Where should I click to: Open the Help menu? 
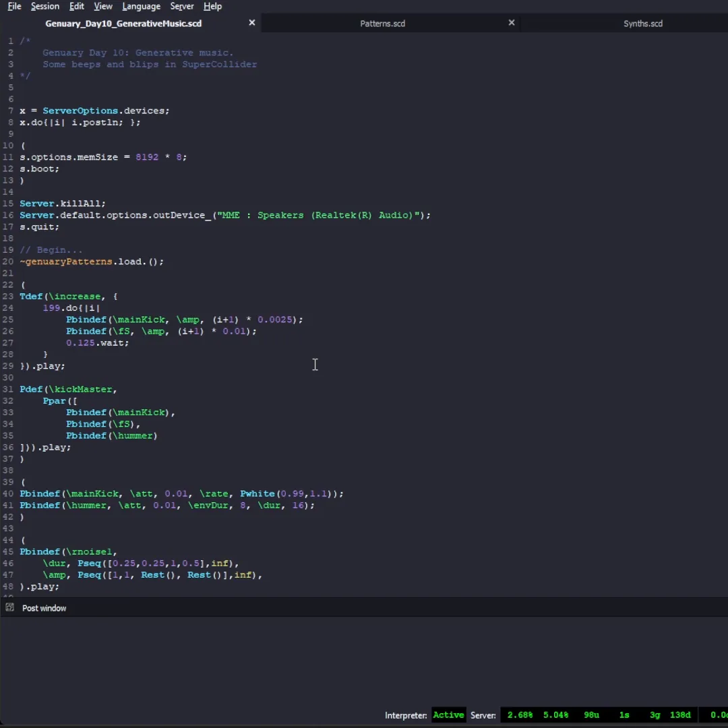212,6
